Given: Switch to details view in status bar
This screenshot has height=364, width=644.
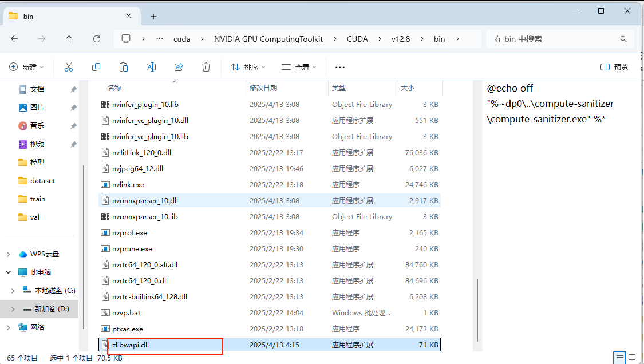Looking at the screenshot, I should [x=619, y=357].
